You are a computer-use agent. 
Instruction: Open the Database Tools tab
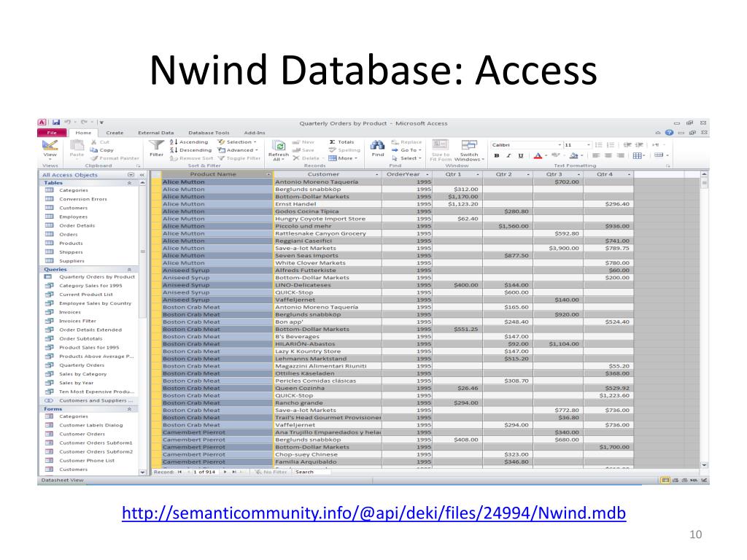tap(209, 133)
